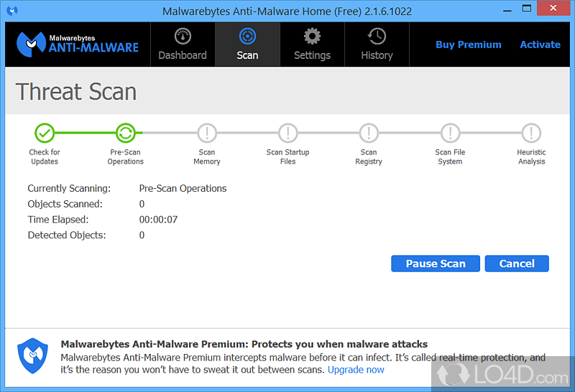This screenshot has height=392, width=575.
Task: Select the Scan tab
Action: click(247, 45)
